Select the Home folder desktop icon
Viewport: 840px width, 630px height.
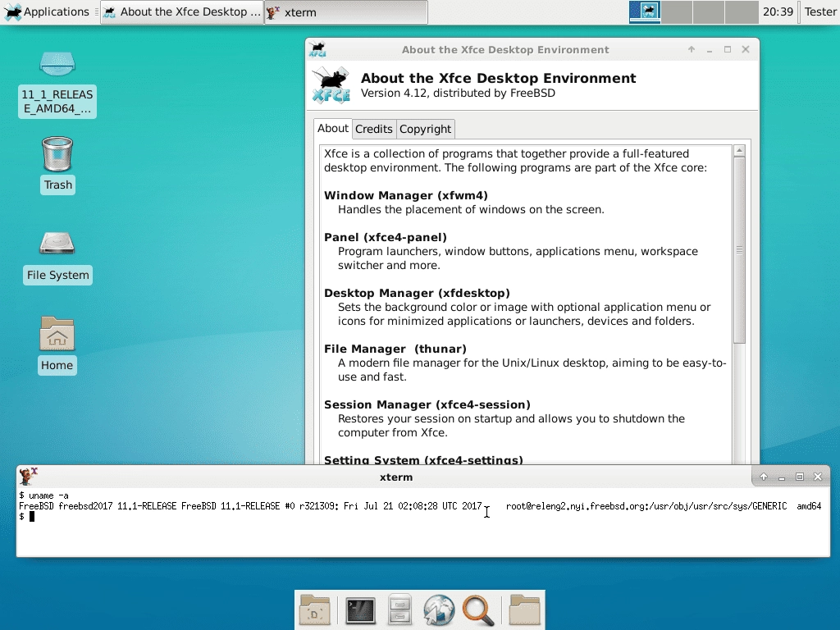(x=57, y=345)
